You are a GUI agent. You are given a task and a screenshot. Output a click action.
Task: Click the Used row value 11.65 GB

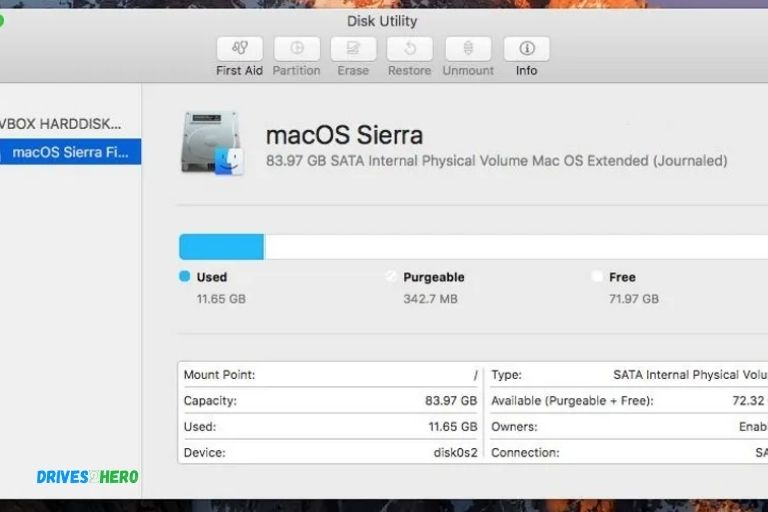pyautogui.click(x=453, y=427)
